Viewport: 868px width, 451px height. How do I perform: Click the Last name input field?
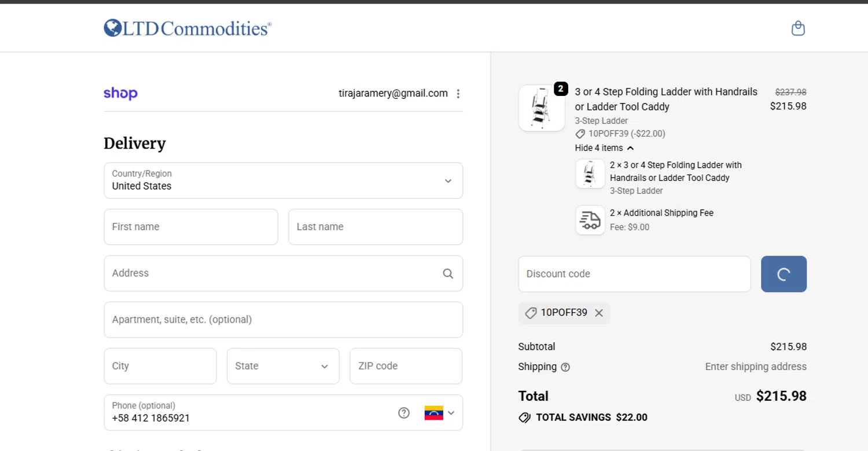point(375,227)
